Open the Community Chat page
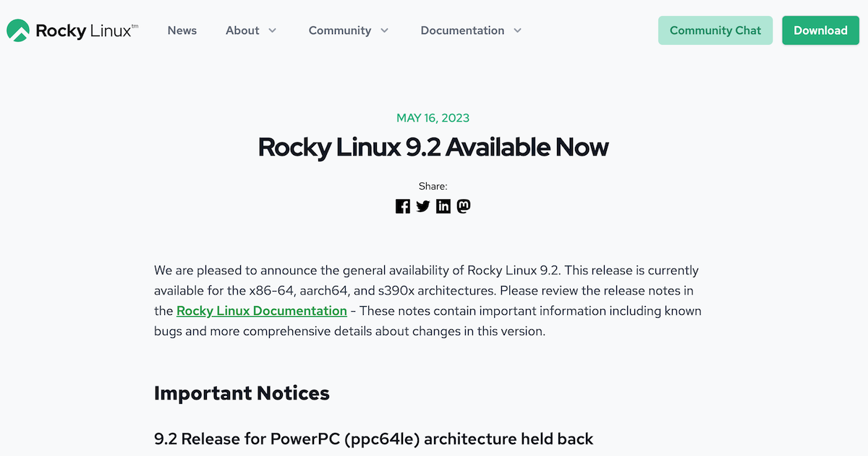868x456 pixels. click(x=715, y=30)
